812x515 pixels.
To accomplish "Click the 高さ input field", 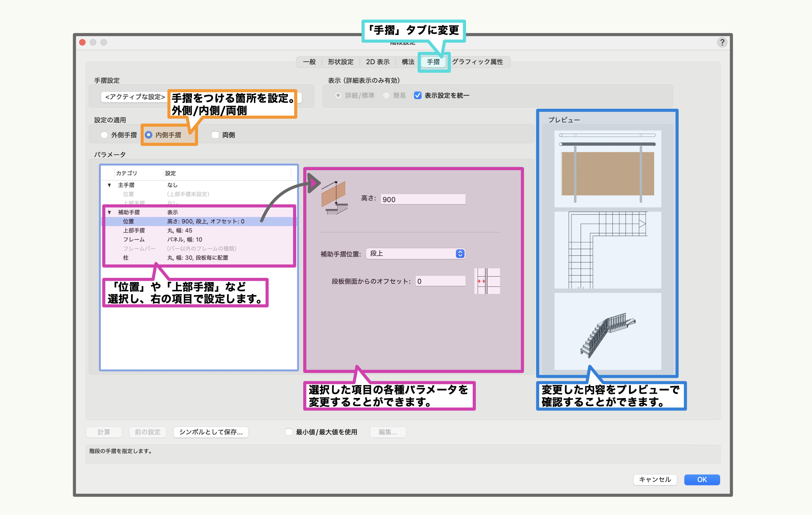I will coord(423,199).
